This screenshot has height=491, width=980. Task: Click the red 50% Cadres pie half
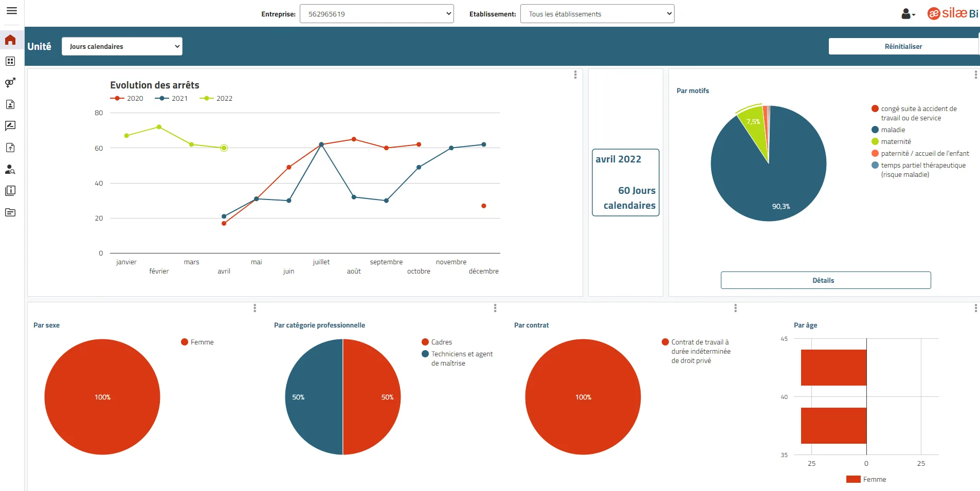372,397
